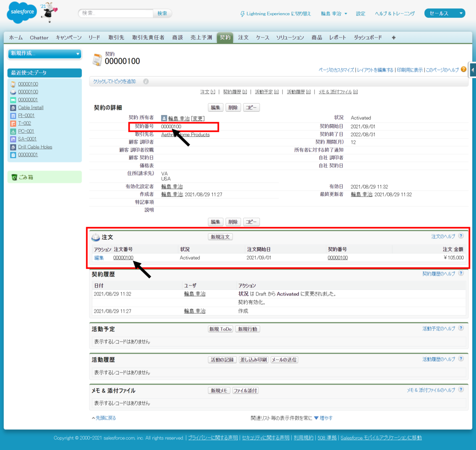Click the 注文 help question icon
The height and width of the screenshot is (450, 476).
(x=461, y=236)
